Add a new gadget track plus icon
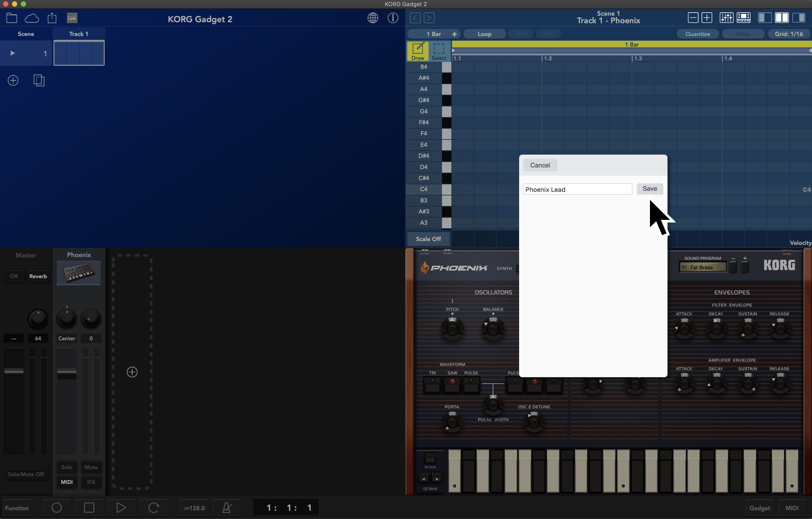Screen dimensions: 812x519 [x=132, y=372]
